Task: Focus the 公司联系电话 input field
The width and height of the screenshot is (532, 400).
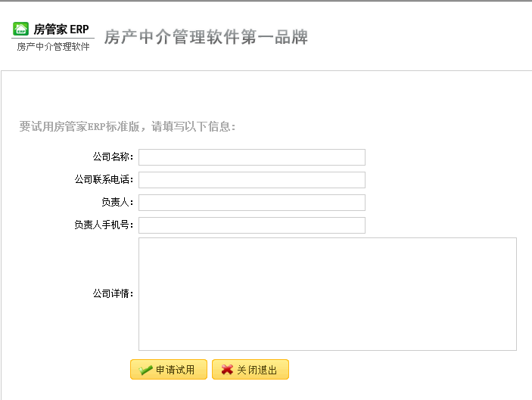Action: coord(251,180)
